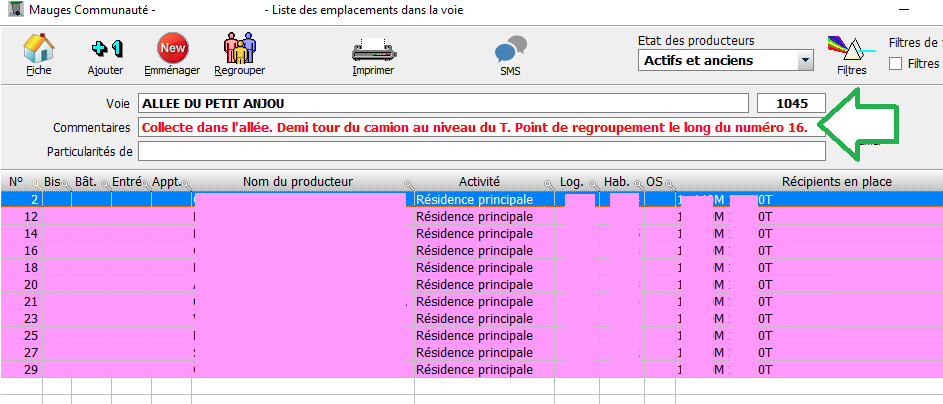Click the Regrouper people icon

point(240,49)
